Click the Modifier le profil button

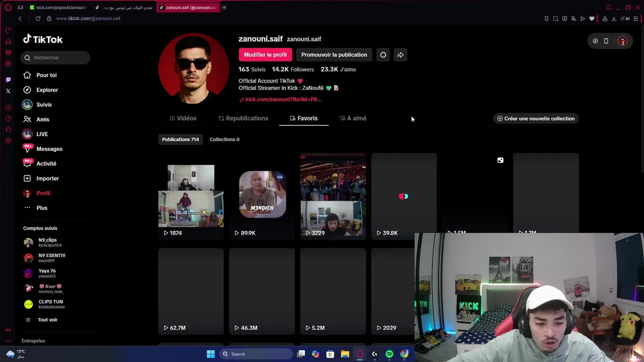265,55
